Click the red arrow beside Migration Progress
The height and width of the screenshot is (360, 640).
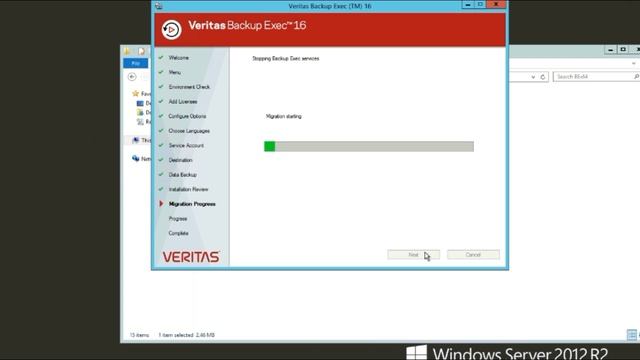[x=161, y=204]
